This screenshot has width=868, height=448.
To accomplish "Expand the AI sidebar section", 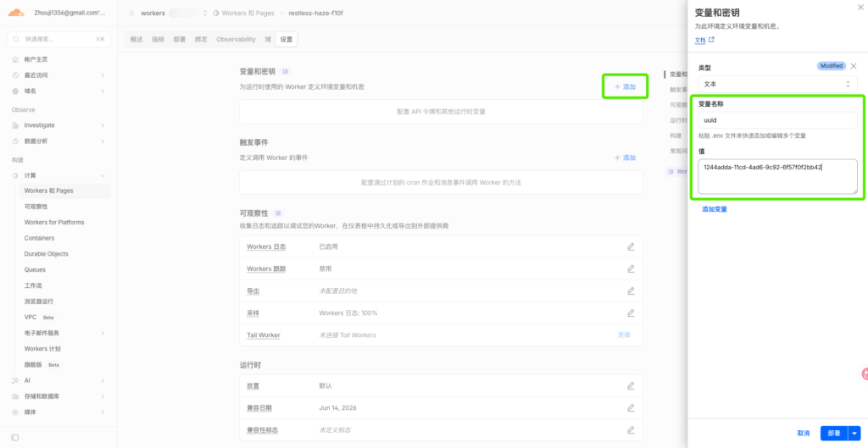I will pos(58,380).
